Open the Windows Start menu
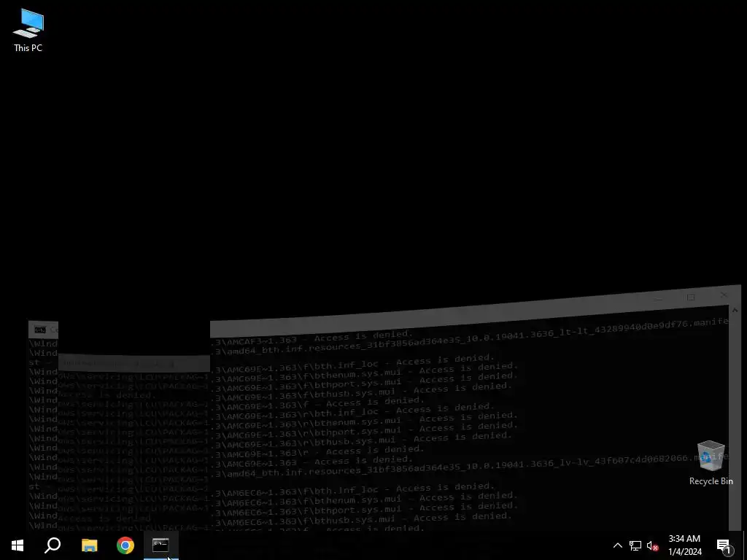 point(18,545)
